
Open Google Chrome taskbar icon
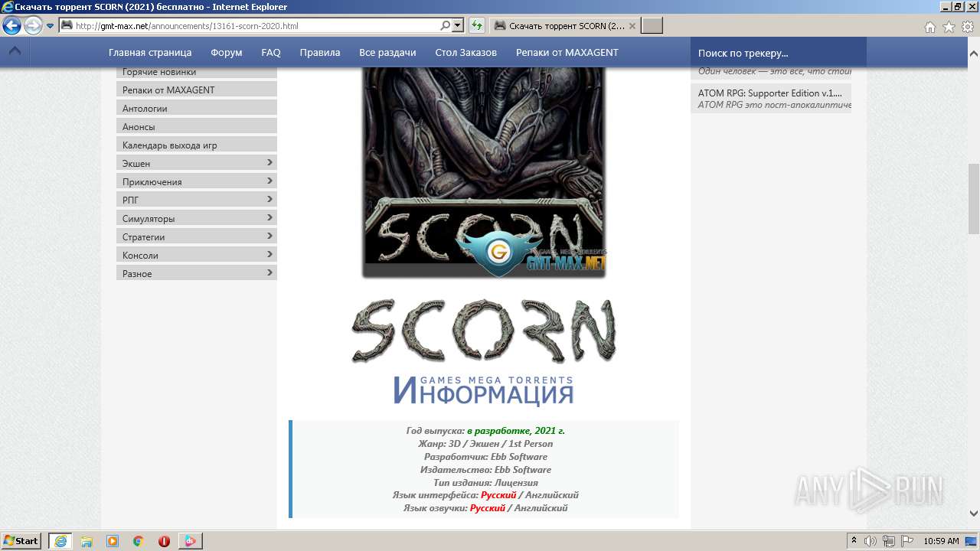point(139,541)
